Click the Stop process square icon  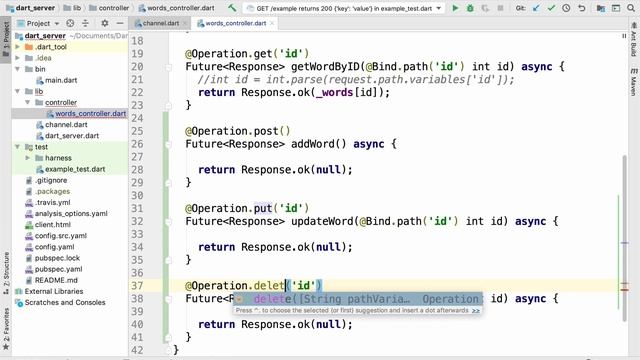[500, 8]
